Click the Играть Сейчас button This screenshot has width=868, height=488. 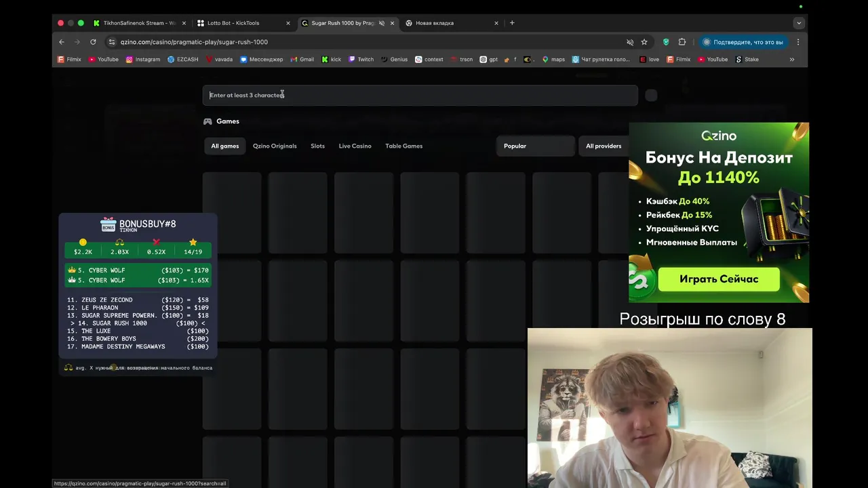(x=719, y=279)
